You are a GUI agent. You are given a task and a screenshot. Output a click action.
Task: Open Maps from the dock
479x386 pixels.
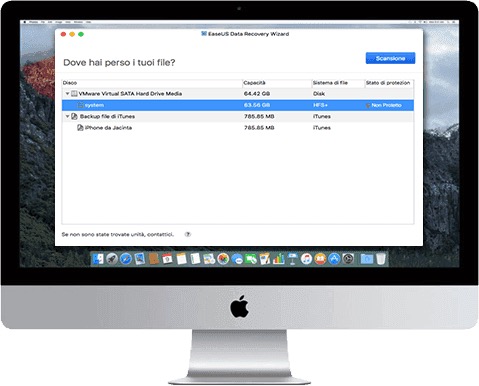pos(209,259)
